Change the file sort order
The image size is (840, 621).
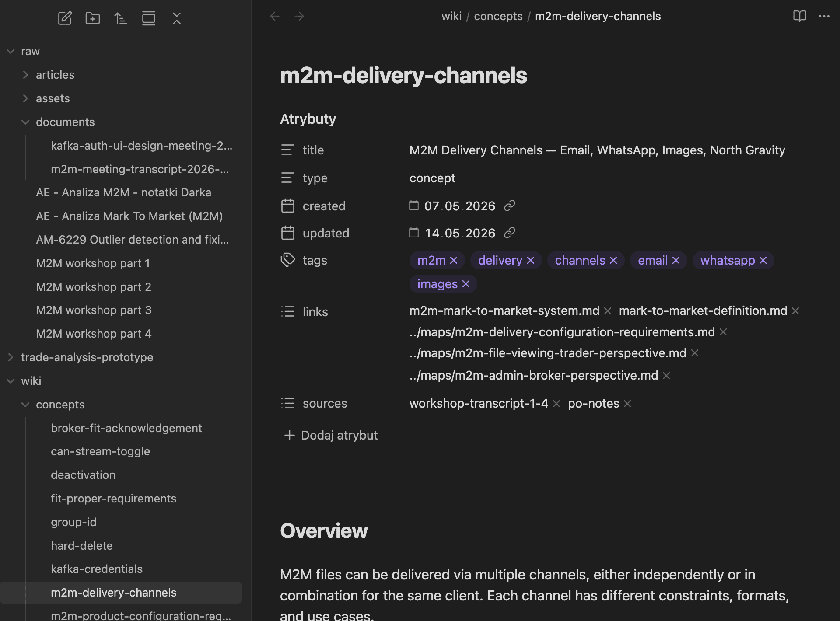(121, 18)
